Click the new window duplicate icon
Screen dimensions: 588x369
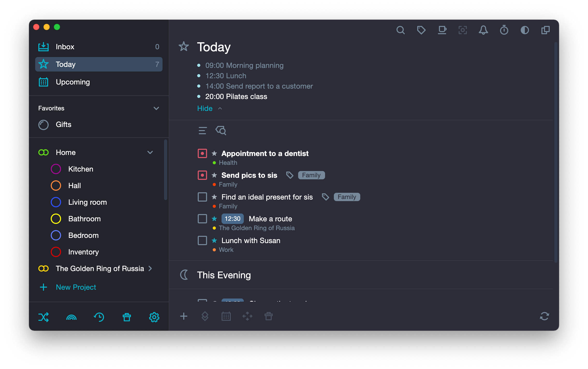click(x=545, y=30)
